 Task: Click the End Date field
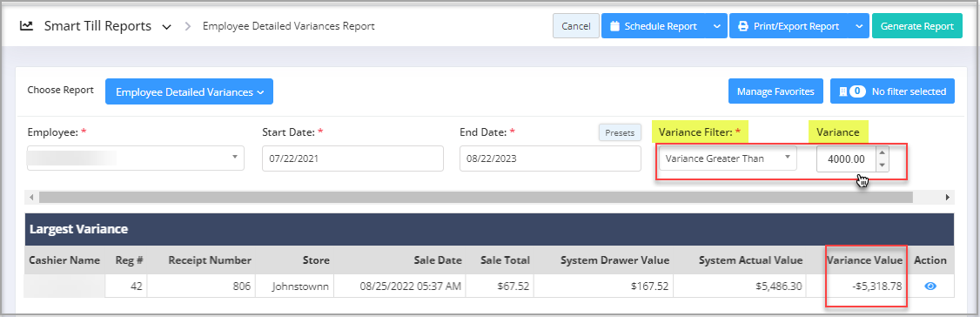(550, 158)
